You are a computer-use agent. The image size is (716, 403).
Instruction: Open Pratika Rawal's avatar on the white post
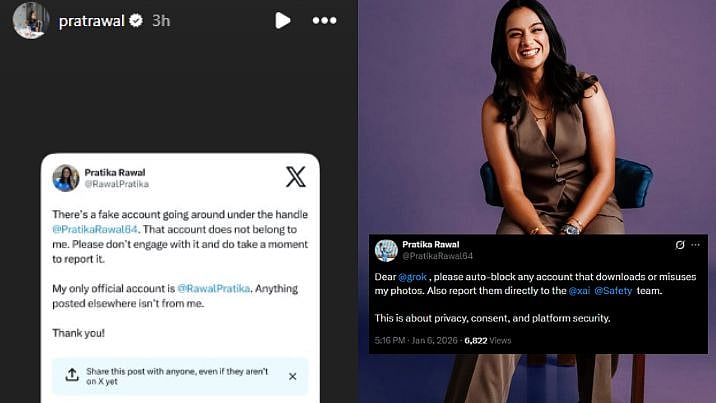[x=66, y=178]
